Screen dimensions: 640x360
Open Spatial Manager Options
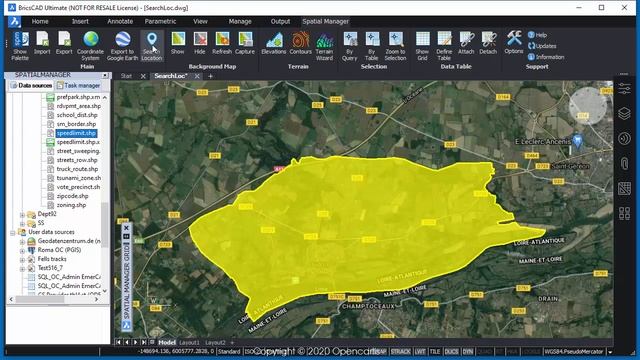click(514, 39)
